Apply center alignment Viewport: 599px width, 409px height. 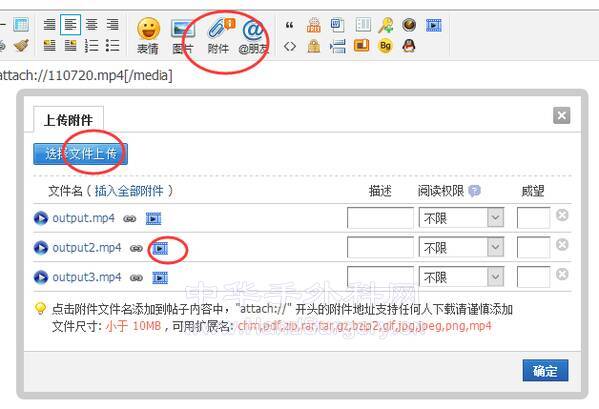(x=91, y=24)
